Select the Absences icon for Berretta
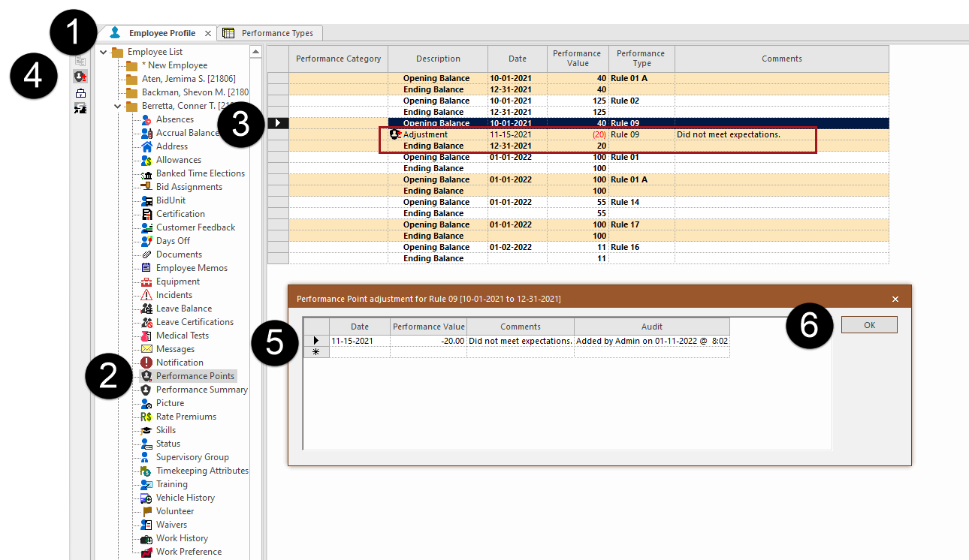969x560 pixels. pos(147,119)
